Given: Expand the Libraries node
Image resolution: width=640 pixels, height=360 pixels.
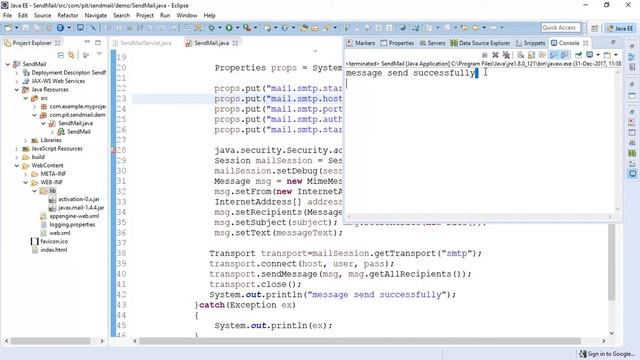Looking at the screenshot, I should (x=26, y=140).
